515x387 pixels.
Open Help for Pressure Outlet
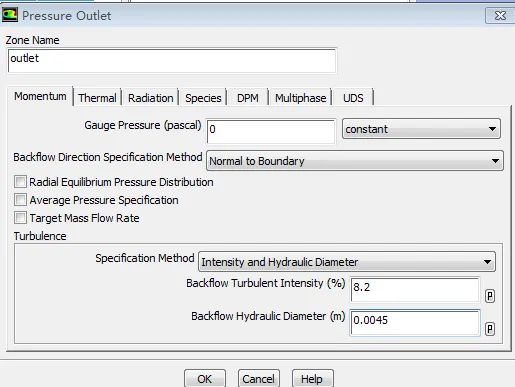point(312,379)
